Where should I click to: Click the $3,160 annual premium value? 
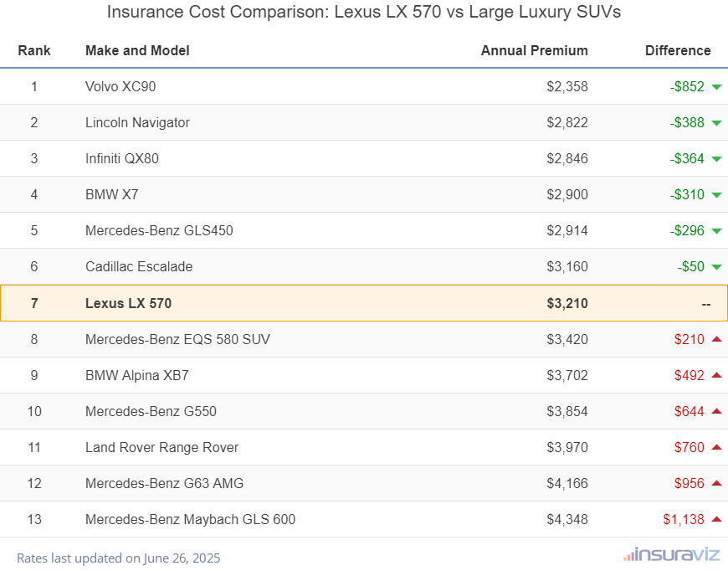tap(567, 267)
